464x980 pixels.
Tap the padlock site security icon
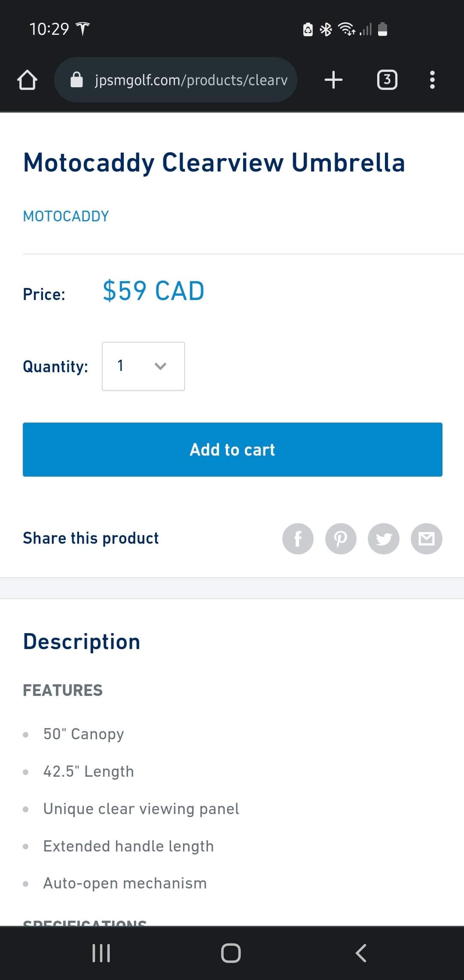76,80
